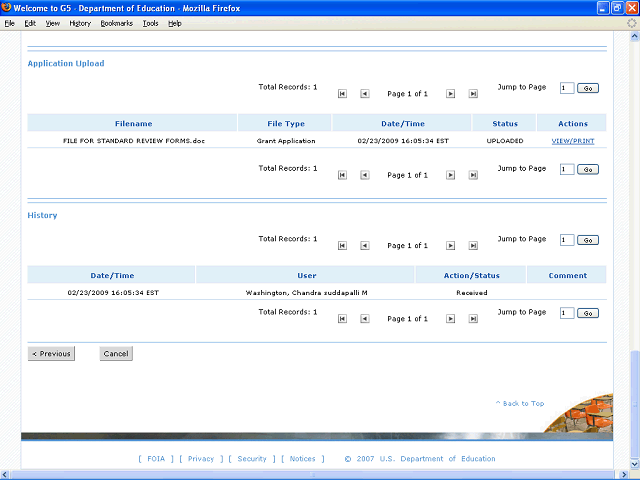
Task: Focus Jump to Page field below Application Upload table
Action: click(567, 169)
